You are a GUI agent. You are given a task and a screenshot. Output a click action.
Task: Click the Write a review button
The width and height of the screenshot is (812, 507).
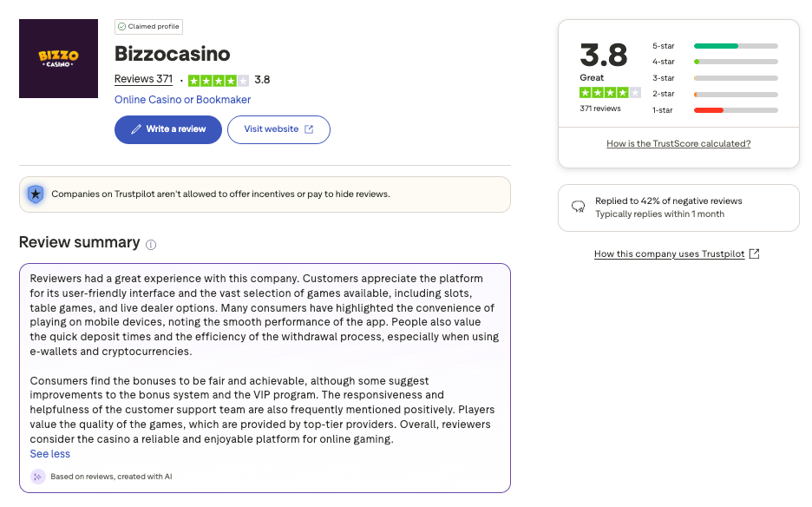pos(168,129)
